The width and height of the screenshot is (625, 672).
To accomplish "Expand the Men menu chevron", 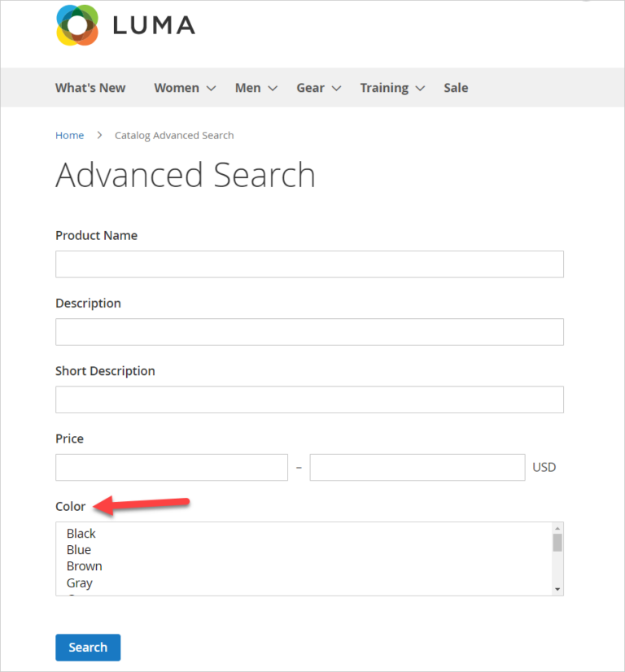I will click(273, 88).
